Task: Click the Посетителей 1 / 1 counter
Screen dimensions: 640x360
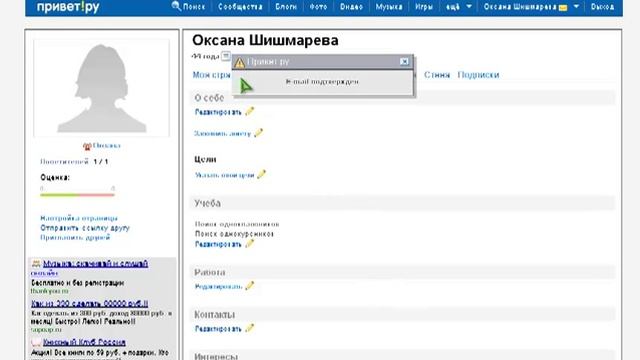Action: point(74,162)
